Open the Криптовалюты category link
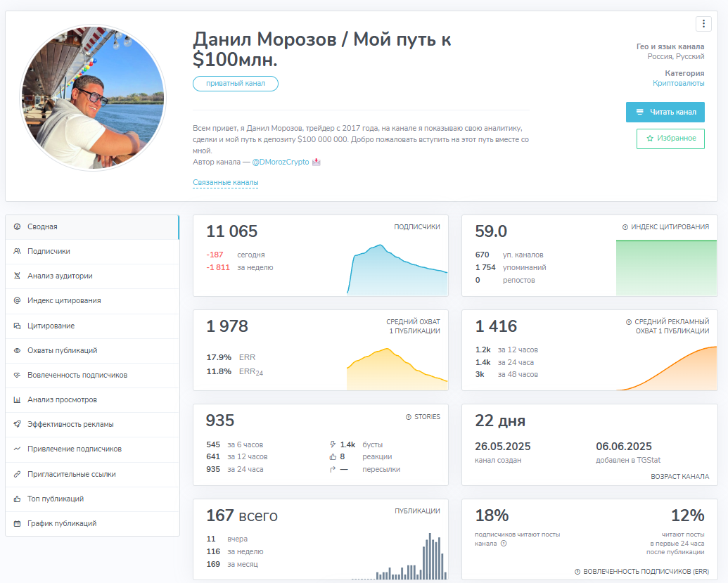This screenshot has height=583, width=728. 678,83
